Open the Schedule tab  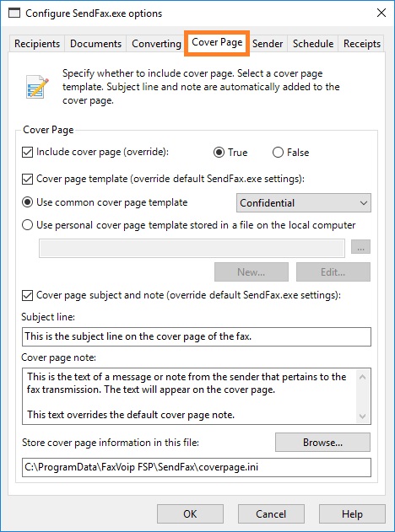click(x=313, y=44)
